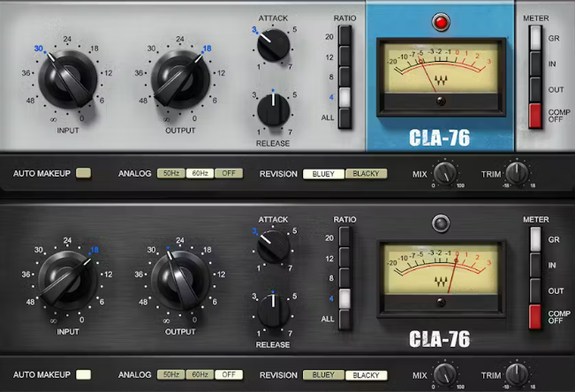Set meter to IN on the Bluey unit
The width and height of the screenshot is (575, 392).
click(x=535, y=64)
